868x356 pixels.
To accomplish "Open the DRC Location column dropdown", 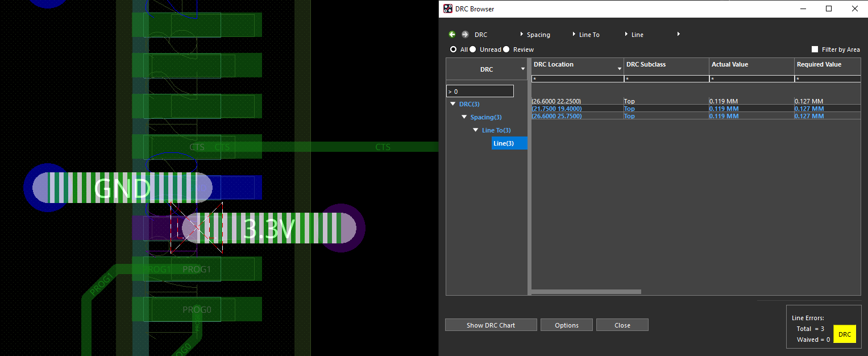I will [619, 67].
